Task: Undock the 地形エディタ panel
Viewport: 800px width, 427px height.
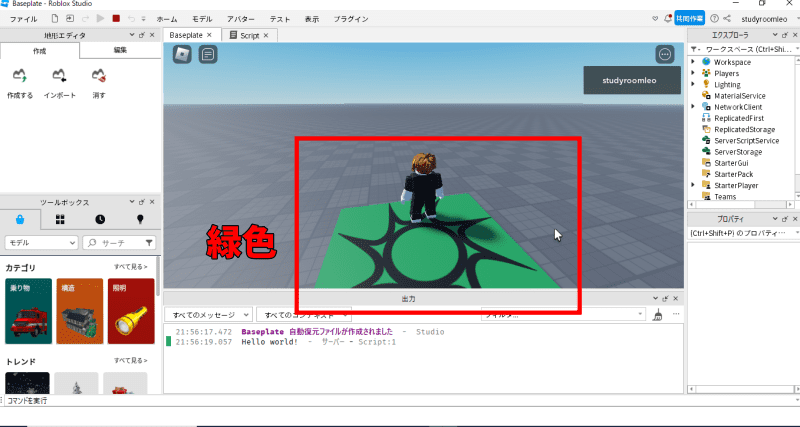Action: pos(142,35)
